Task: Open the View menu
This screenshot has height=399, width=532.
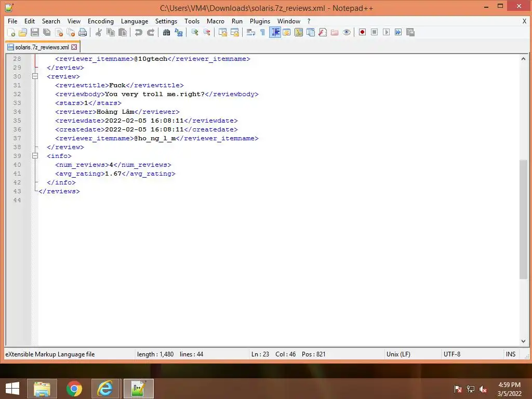Action: 74,21
